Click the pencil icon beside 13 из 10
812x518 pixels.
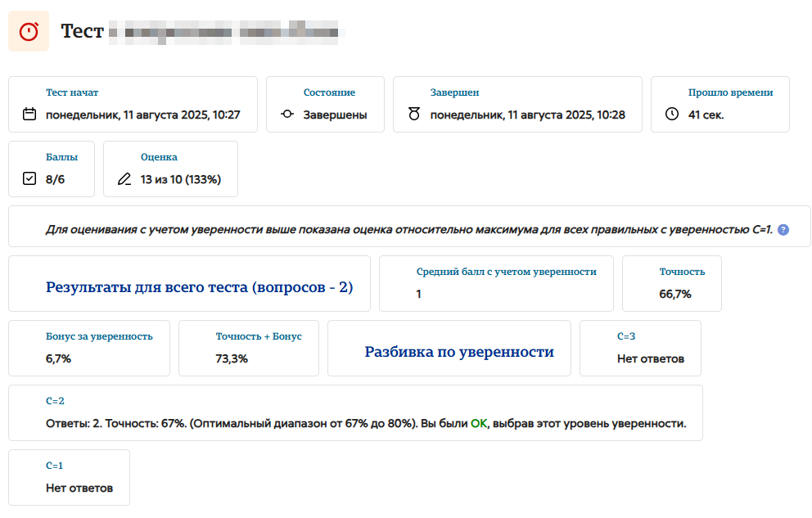point(124,179)
